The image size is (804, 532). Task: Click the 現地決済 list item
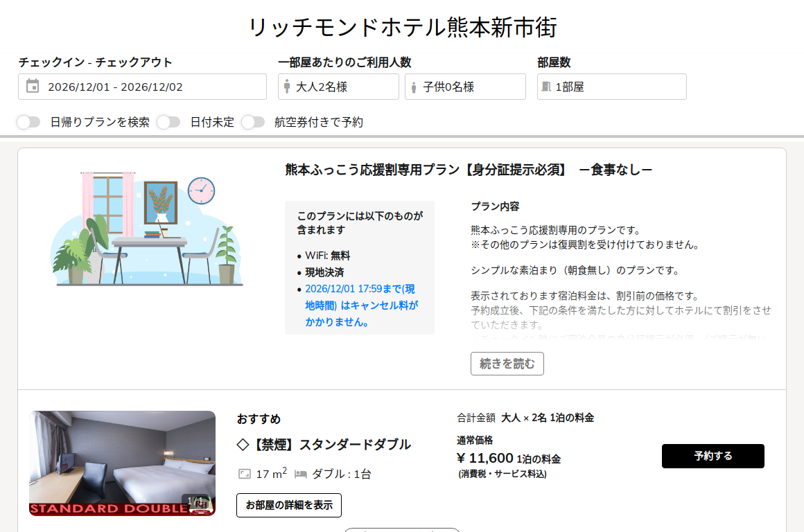click(x=324, y=272)
